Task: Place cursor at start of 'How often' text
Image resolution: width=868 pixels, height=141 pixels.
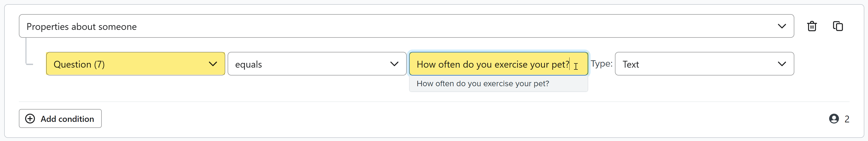Action: coord(417,64)
